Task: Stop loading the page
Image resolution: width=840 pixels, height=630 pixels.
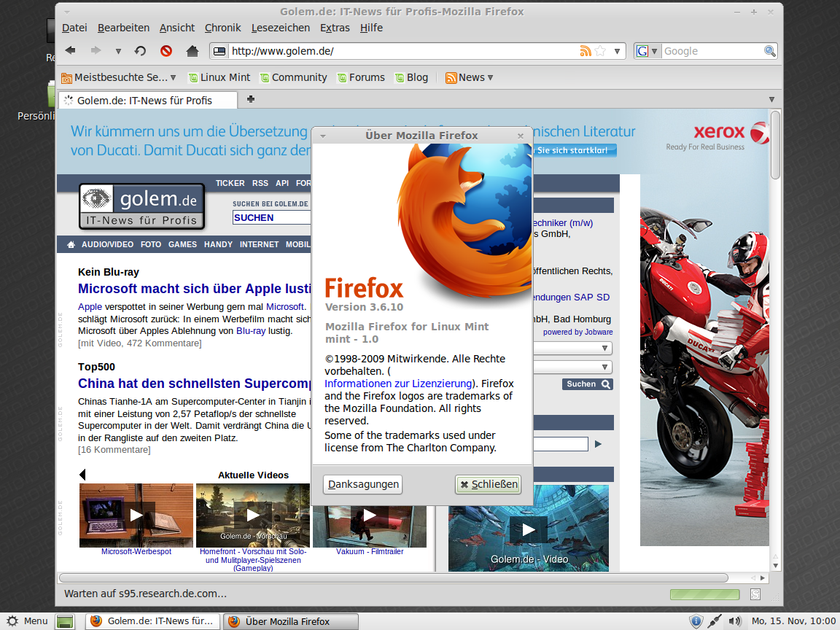Action: (x=166, y=51)
